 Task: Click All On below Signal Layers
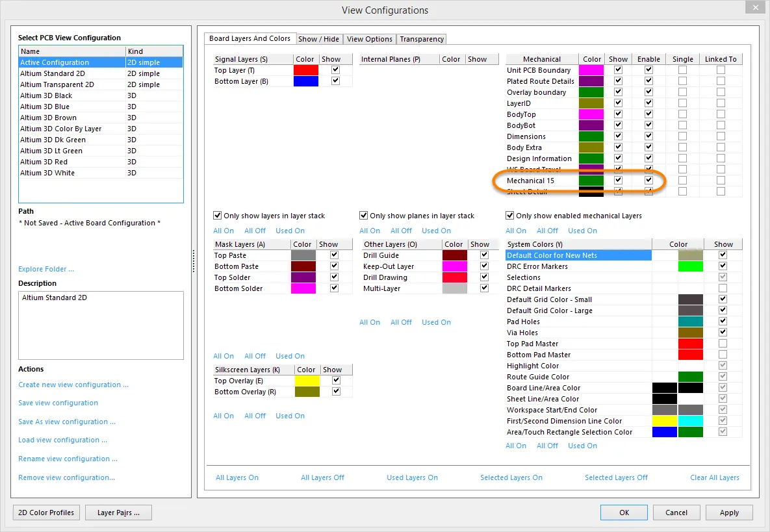(x=224, y=231)
